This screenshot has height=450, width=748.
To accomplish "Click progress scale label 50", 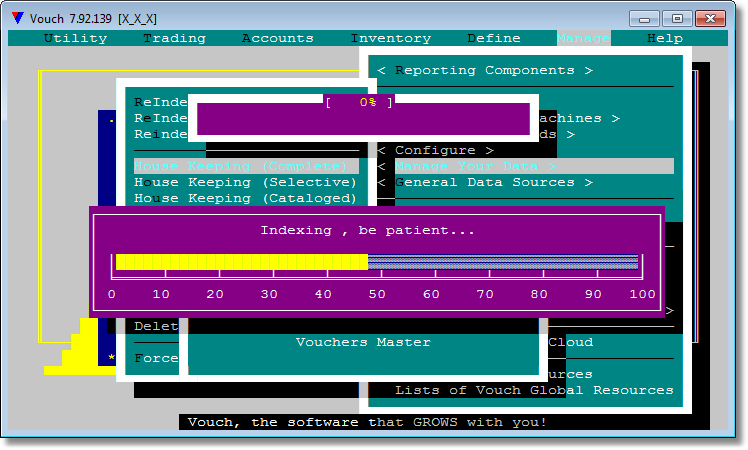I will pos(377,294).
